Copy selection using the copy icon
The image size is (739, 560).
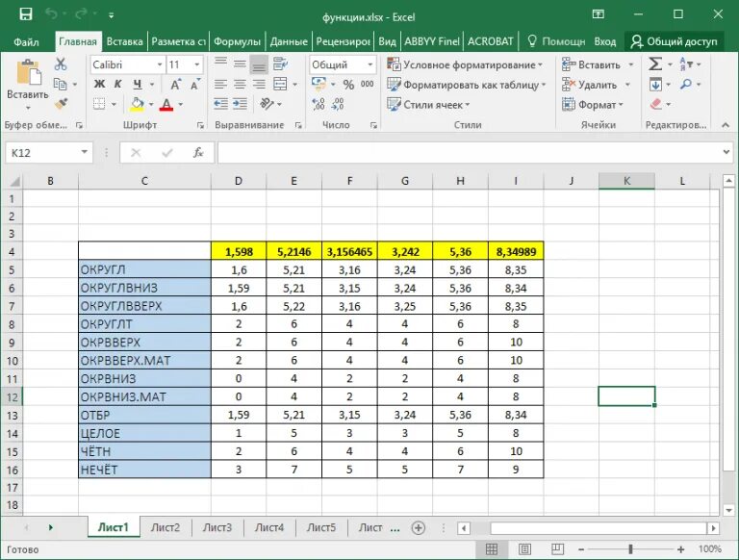coord(60,85)
